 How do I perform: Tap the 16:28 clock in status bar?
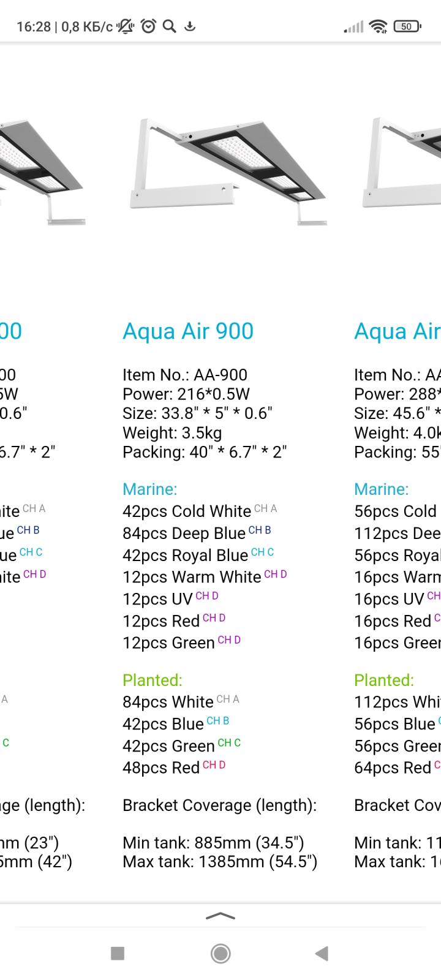(x=34, y=26)
